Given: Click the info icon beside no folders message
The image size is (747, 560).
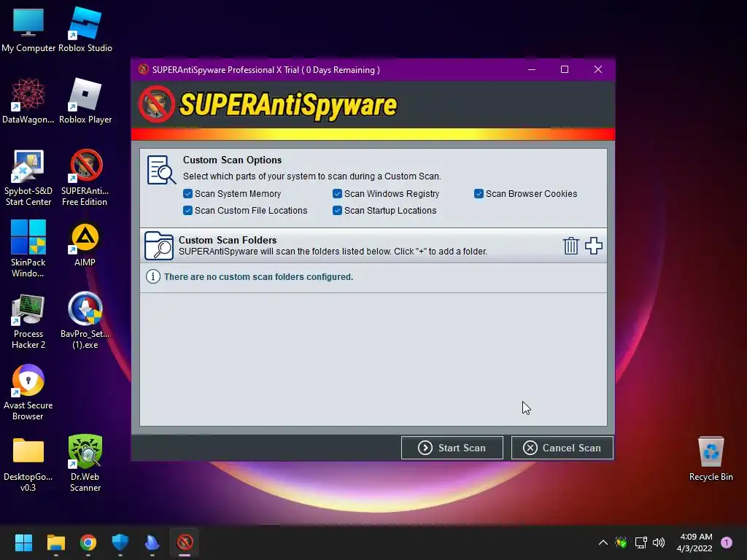Looking at the screenshot, I should coord(153,276).
